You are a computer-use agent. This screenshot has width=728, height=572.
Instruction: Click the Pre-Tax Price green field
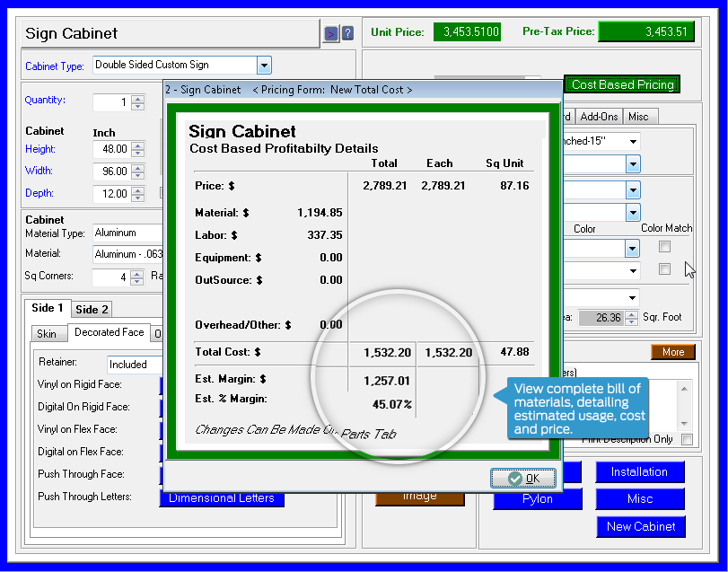point(646,32)
